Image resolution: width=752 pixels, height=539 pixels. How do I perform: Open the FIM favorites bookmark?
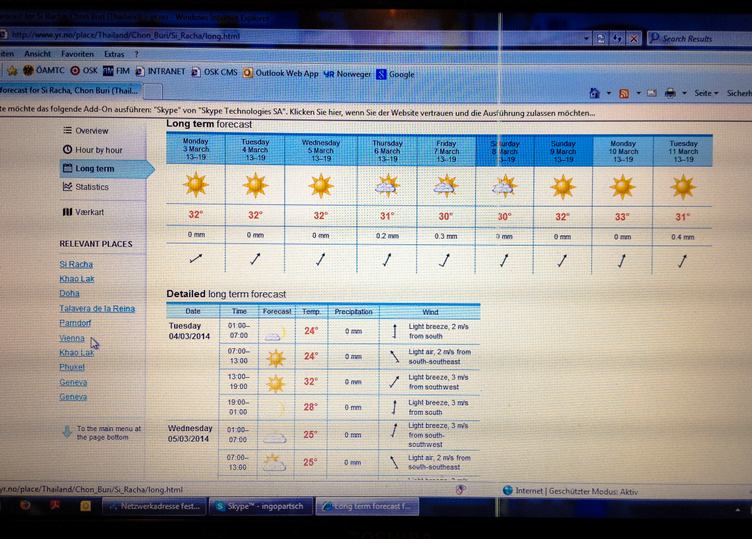click(x=117, y=71)
